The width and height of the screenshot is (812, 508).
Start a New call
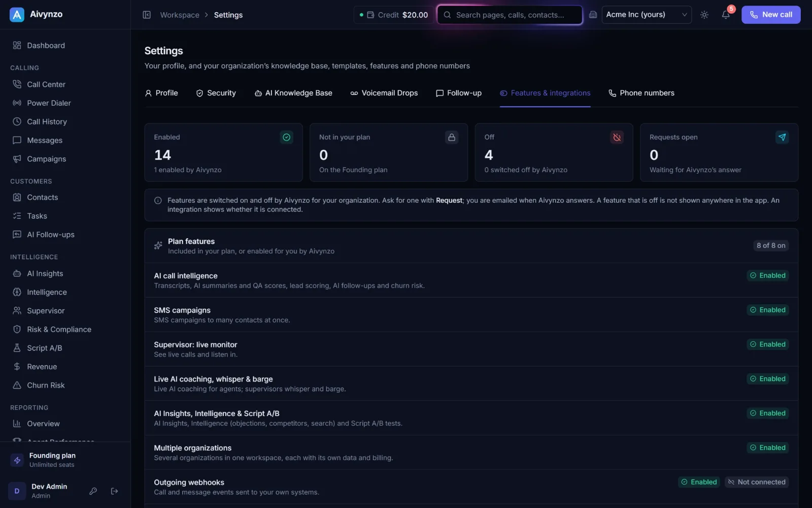[771, 15]
